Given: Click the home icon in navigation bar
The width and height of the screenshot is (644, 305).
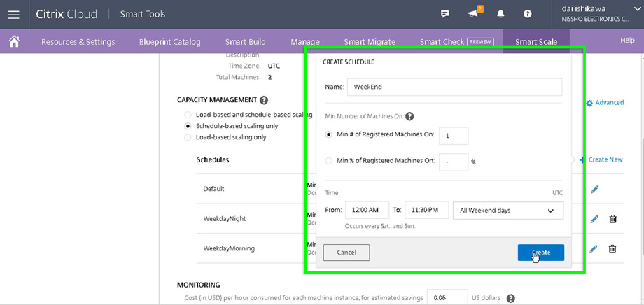Looking at the screenshot, I should click(14, 42).
